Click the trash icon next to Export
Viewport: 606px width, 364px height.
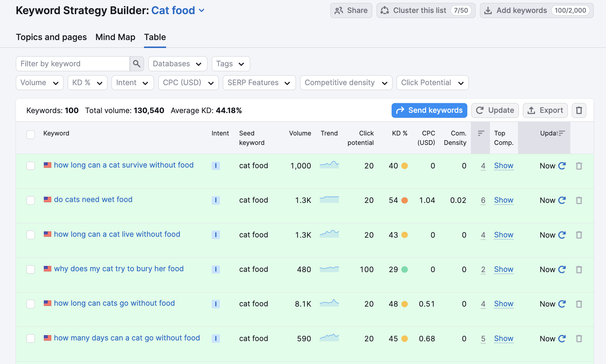pyautogui.click(x=579, y=110)
